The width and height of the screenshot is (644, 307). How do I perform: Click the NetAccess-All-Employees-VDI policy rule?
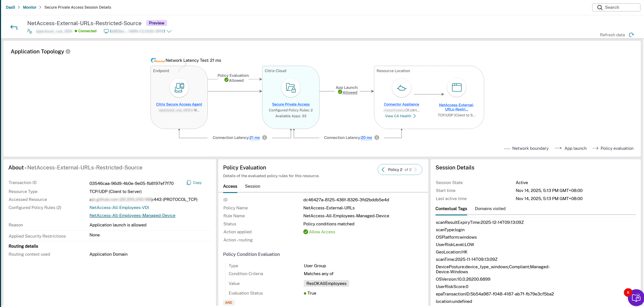[119, 208]
